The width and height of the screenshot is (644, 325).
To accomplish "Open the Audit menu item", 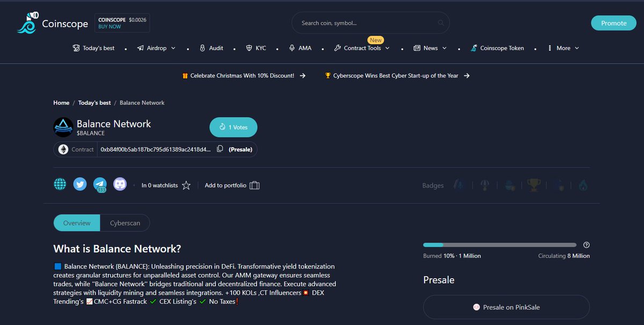I will 211,48.
